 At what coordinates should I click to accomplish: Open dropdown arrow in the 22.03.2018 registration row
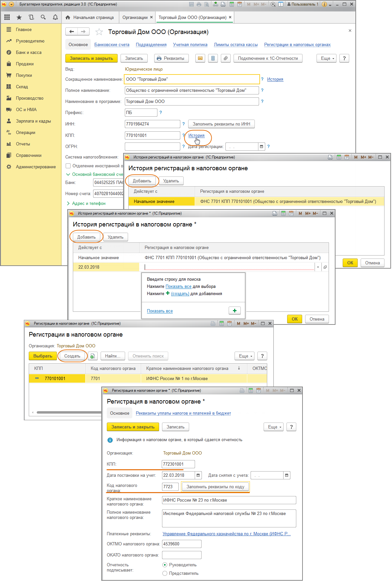click(318, 267)
